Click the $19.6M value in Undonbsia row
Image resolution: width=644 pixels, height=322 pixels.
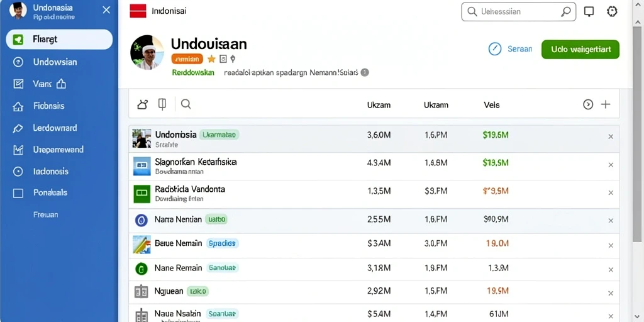pyautogui.click(x=496, y=135)
